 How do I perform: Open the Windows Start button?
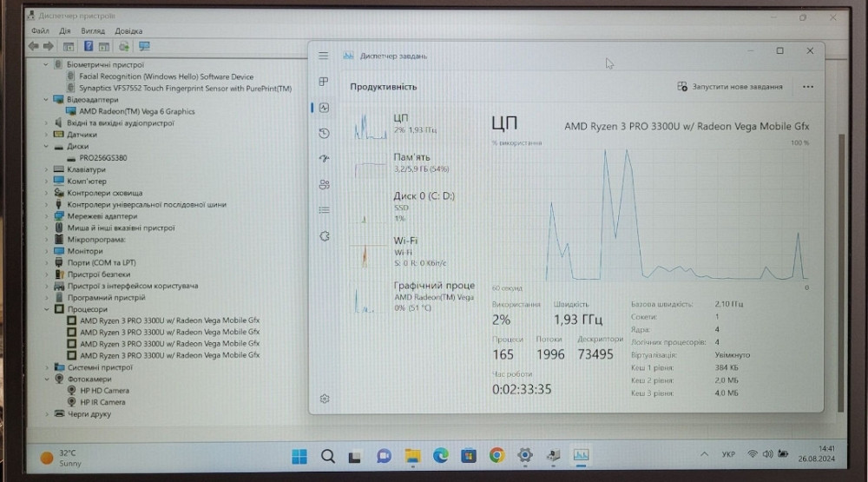[x=299, y=456]
